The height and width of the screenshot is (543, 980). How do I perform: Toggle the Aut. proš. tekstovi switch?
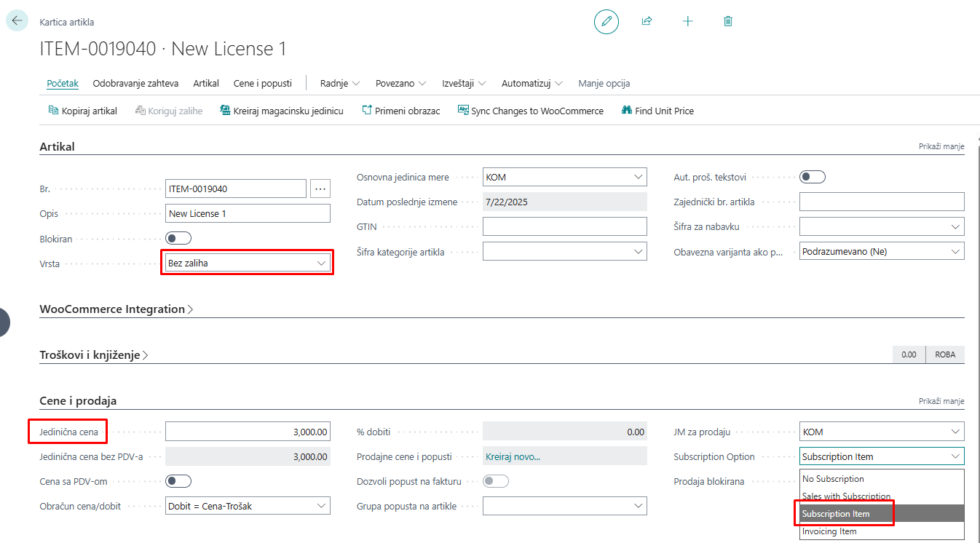click(812, 177)
